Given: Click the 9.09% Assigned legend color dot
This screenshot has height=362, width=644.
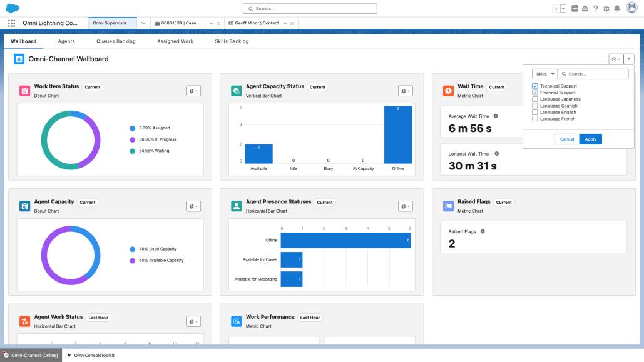Looking at the screenshot, I should click(132, 128).
